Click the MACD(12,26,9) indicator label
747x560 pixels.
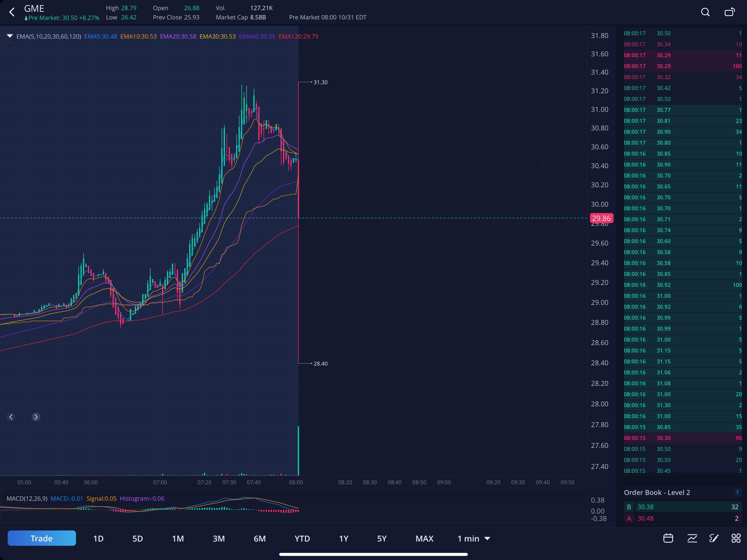(x=27, y=498)
